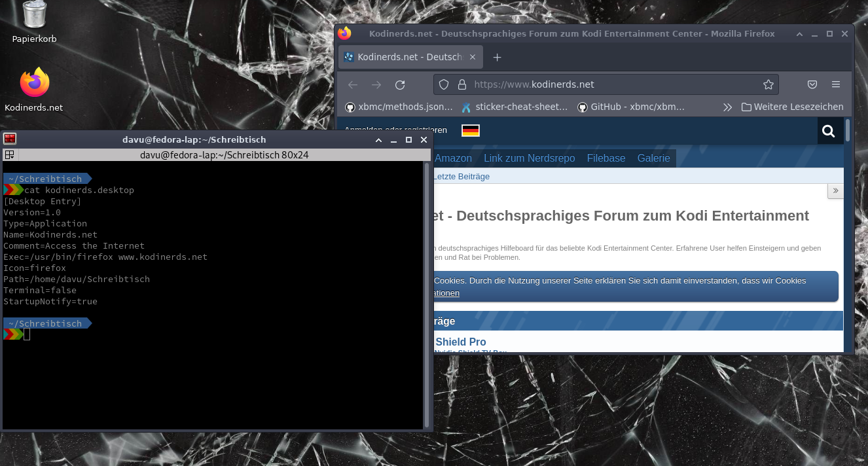868x466 pixels.
Task: Click Firefox logo in browser title bar
Action: (x=345, y=33)
